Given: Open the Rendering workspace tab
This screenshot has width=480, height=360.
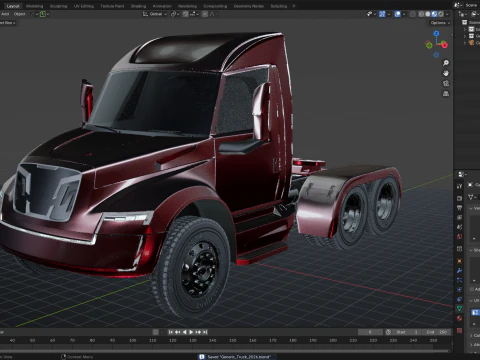Looking at the screenshot, I should pyautogui.click(x=187, y=6).
